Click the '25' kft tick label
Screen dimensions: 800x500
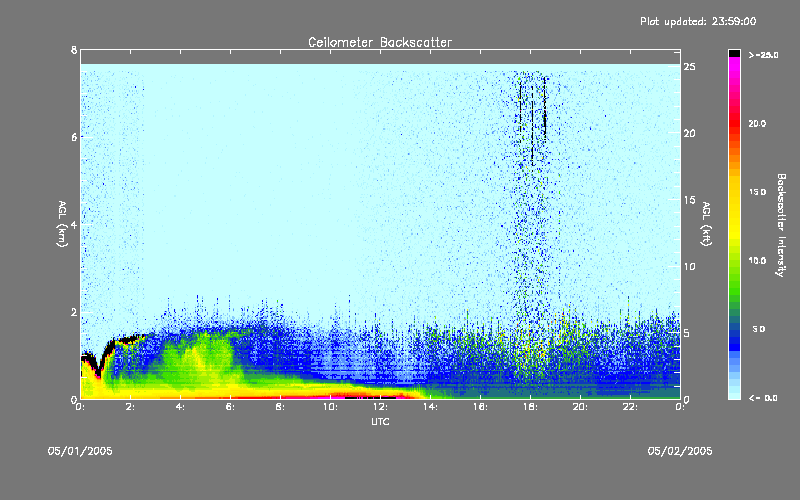point(689,67)
